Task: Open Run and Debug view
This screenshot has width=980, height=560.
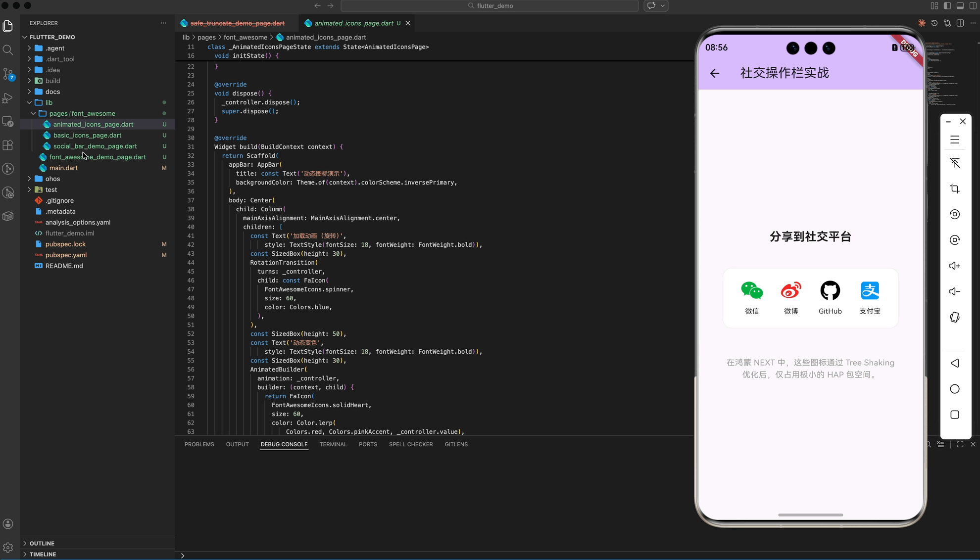Action: [x=8, y=98]
